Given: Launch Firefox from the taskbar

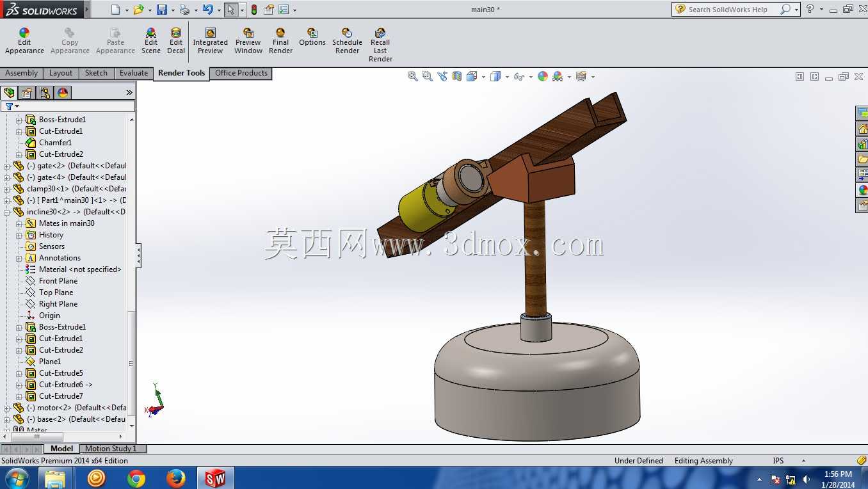Looking at the screenshot, I should [x=175, y=478].
